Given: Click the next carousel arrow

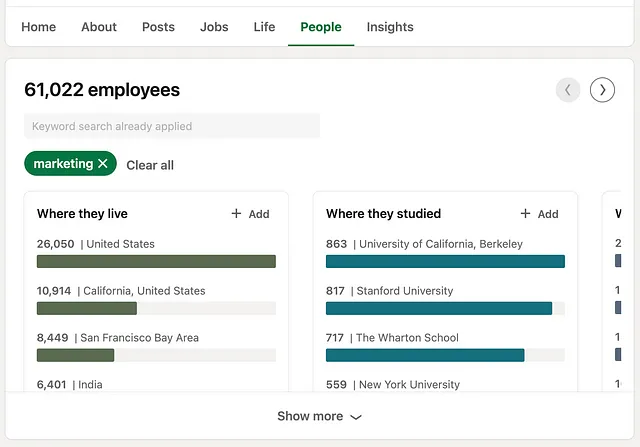Looking at the screenshot, I should point(602,90).
